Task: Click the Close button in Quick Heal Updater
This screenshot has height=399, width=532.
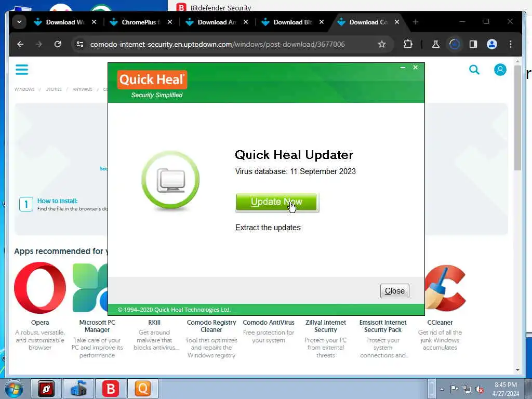Action: click(395, 291)
